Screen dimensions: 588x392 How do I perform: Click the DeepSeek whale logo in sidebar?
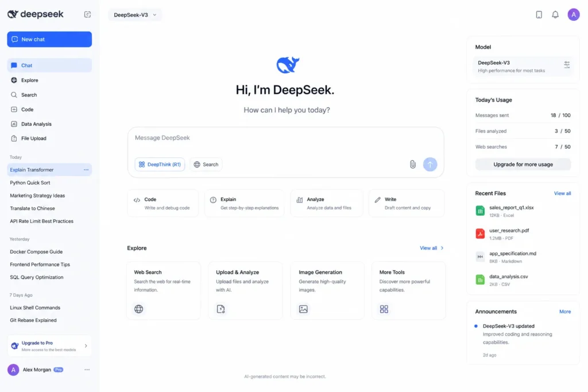click(x=13, y=14)
